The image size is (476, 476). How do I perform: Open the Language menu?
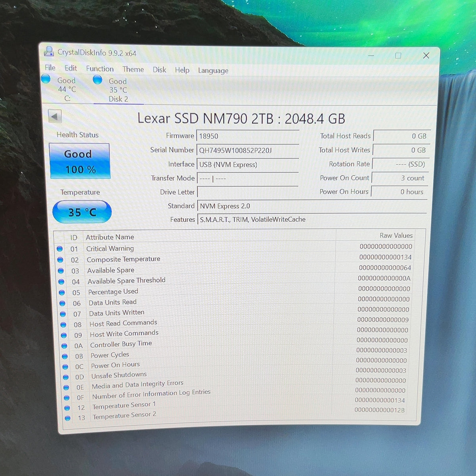click(213, 71)
